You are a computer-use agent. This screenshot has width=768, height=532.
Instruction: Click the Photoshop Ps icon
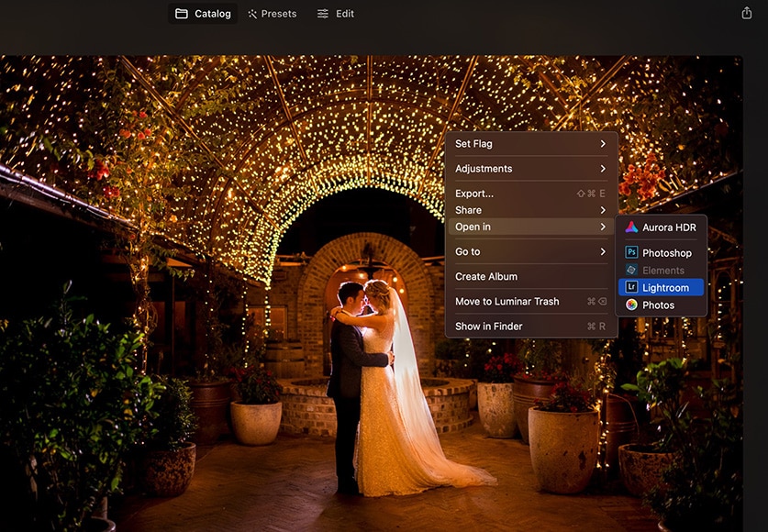pos(631,252)
